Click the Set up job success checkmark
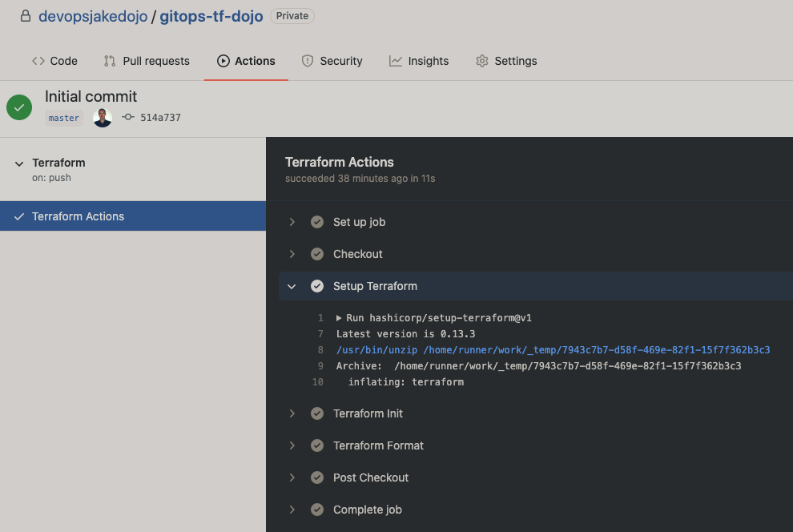Image resolution: width=793 pixels, height=532 pixels. [317, 222]
